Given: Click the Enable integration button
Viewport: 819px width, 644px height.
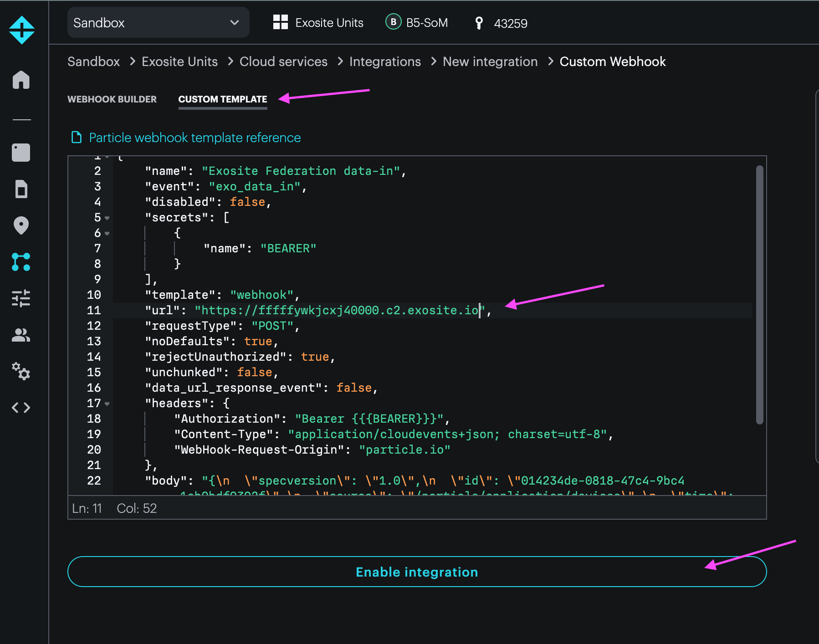Looking at the screenshot, I should click(416, 572).
